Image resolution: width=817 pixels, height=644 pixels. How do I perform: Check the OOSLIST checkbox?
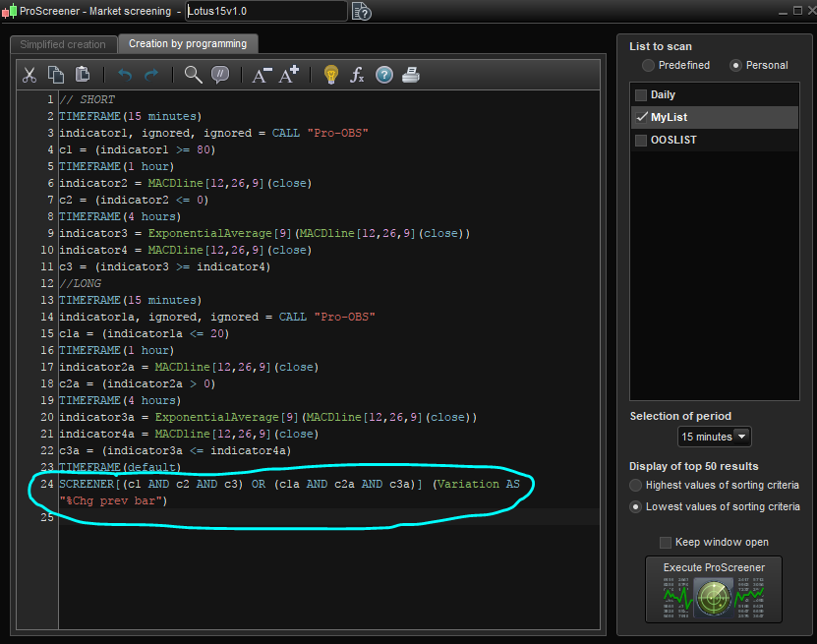pos(641,141)
